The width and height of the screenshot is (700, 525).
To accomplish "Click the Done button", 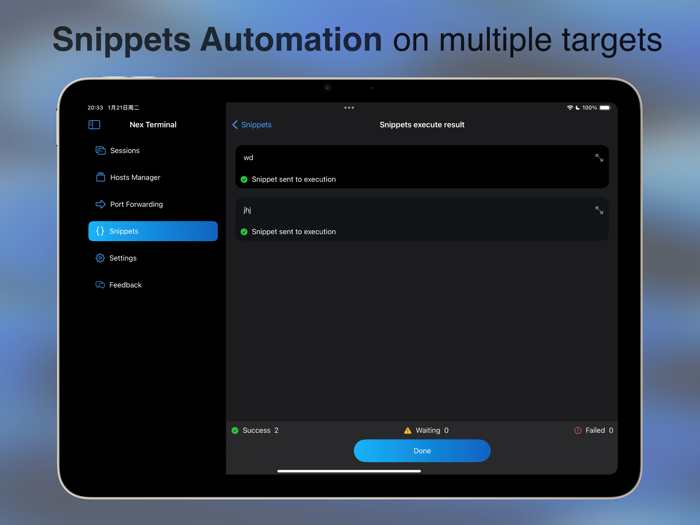I will (422, 451).
